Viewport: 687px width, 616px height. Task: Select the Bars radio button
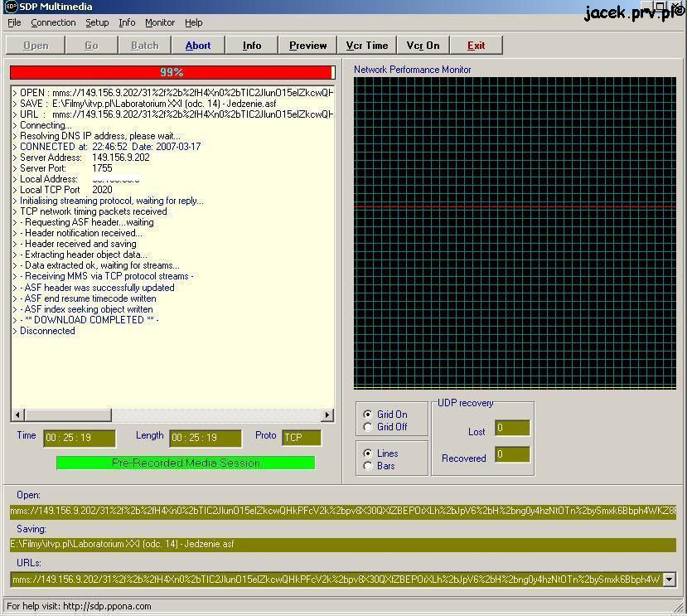pos(368,466)
